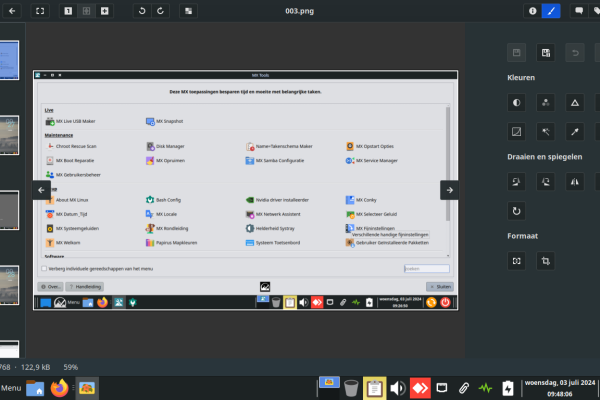Click the zoom in plus button

107,11
